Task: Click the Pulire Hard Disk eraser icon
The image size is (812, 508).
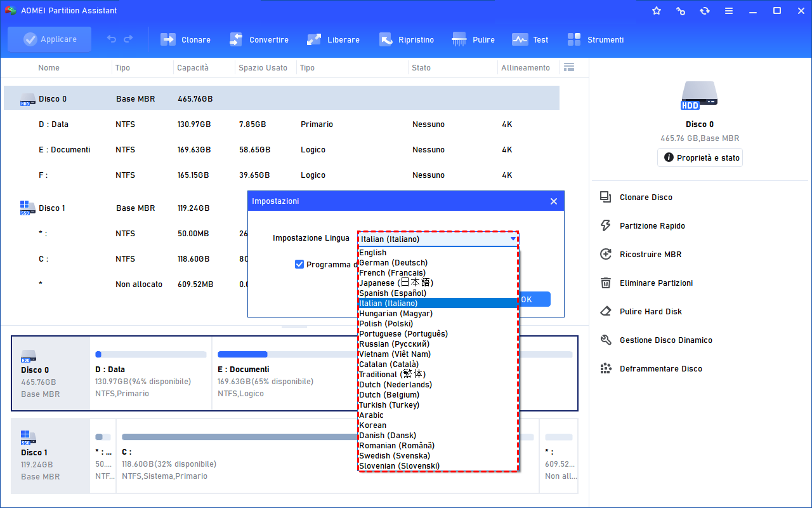Action: [x=606, y=312]
